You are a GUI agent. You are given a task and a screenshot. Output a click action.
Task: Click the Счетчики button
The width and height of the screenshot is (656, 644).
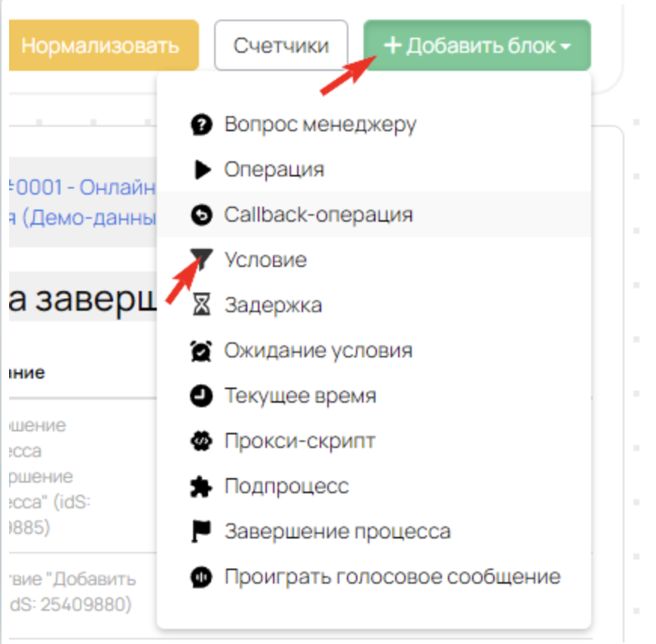[x=280, y=45]
